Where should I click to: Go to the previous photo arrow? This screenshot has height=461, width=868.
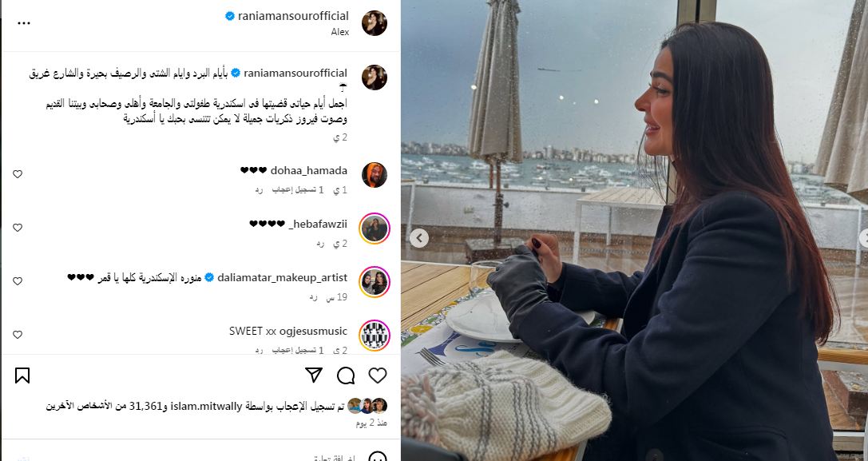point(419,238)
